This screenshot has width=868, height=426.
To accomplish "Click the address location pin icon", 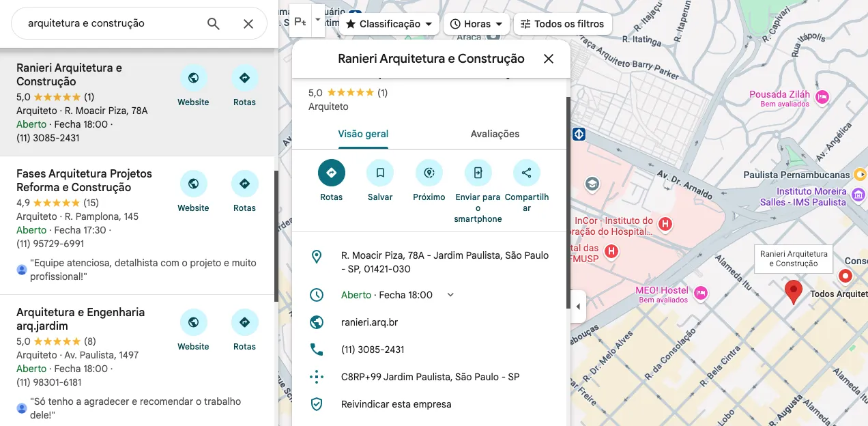I will tap(317, 257).
